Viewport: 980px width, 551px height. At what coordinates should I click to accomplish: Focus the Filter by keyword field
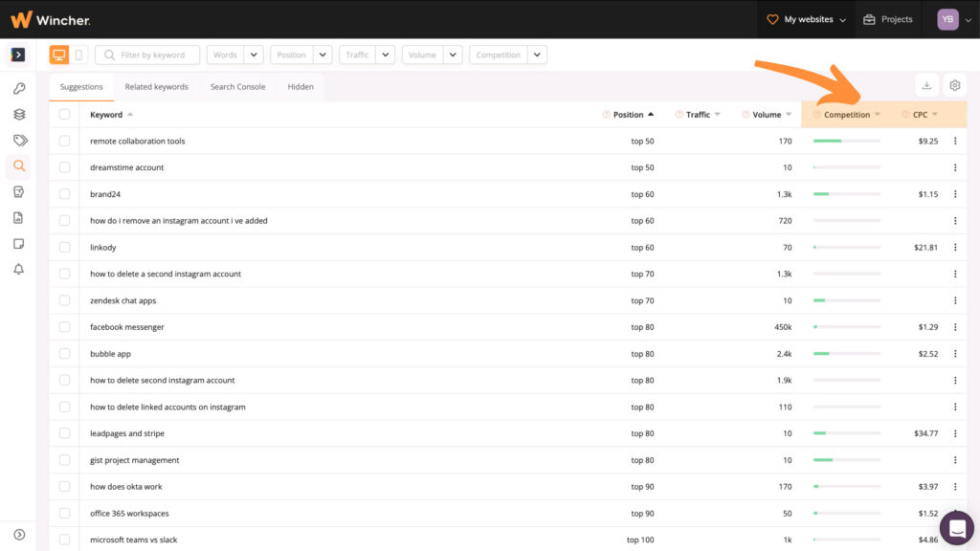(147, 55)
